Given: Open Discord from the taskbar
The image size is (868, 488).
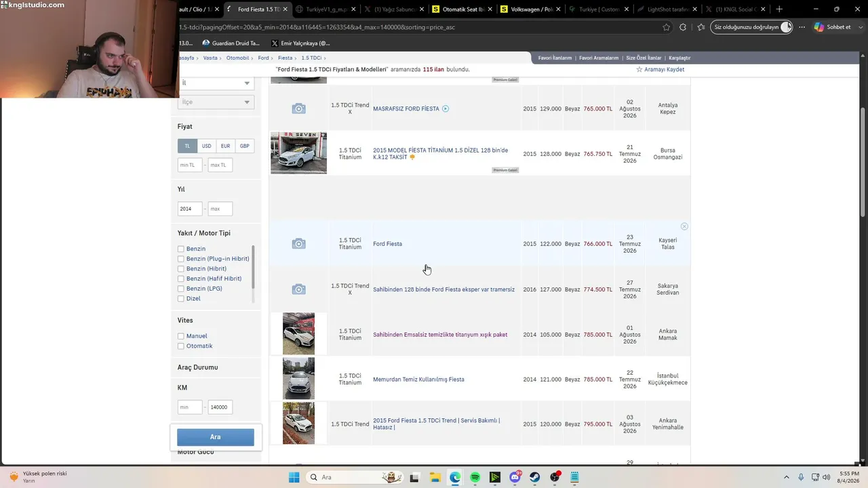Looking at the screenshot, I should [515, 477].
